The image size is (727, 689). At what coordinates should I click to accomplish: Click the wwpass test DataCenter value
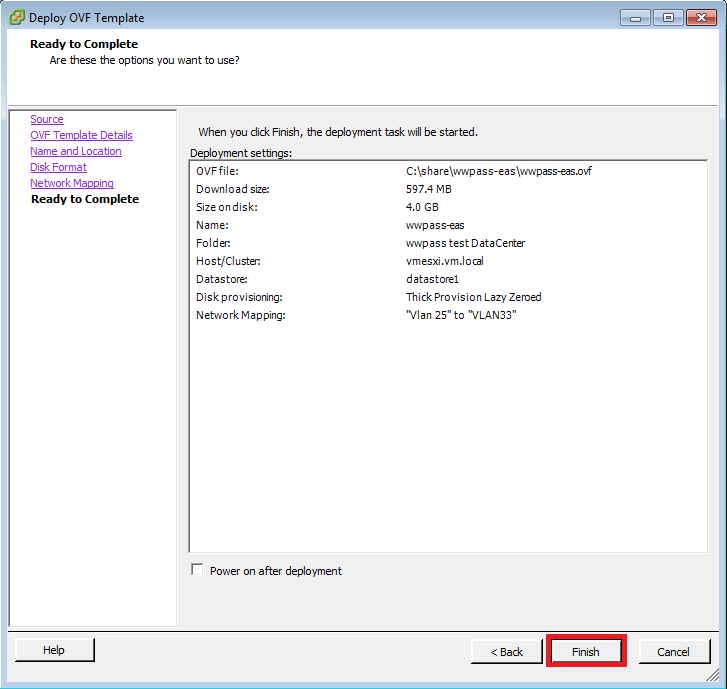[465, 243]
